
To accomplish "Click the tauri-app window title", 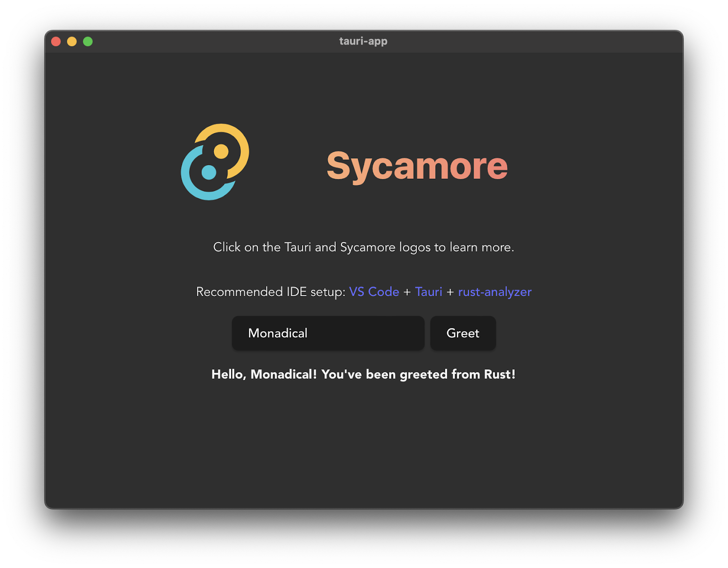I will coord(364,41).
